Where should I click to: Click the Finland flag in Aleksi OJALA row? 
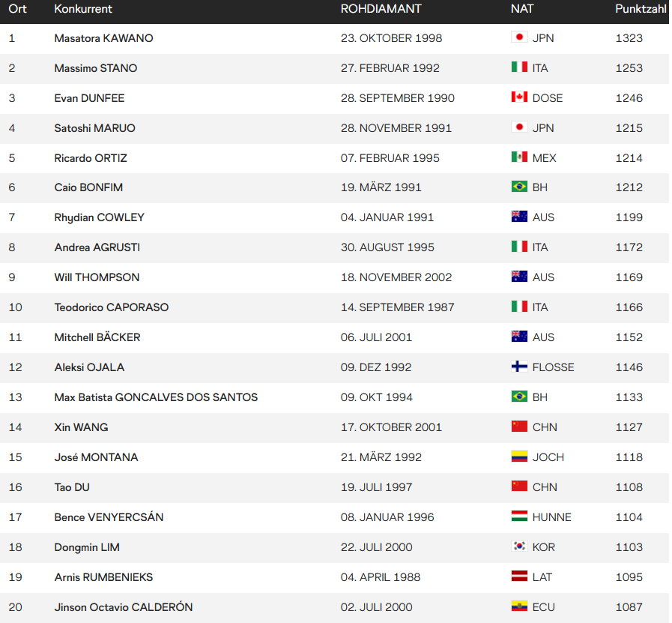(x=519, y=367)
